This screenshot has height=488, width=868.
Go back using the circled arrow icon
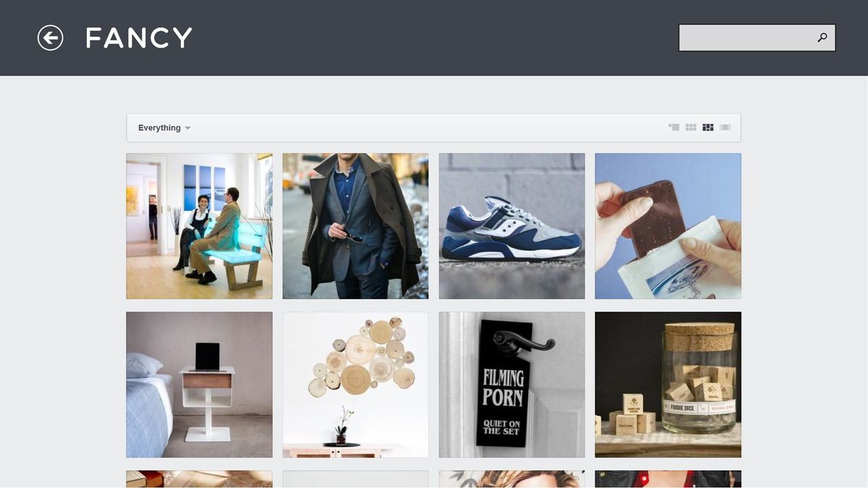click(x=51, y=38)
